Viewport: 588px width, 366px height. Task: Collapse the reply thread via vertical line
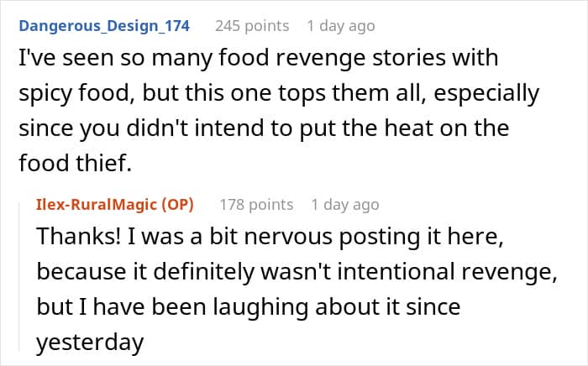[x=19, y=276]
